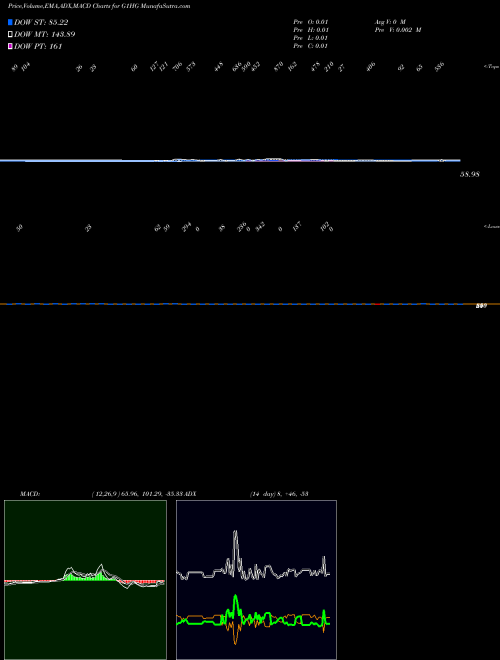Click the MACD (12,26,9) values text
Image resolution: width=500 pixels, height=660 pixels.
[138, 494]
